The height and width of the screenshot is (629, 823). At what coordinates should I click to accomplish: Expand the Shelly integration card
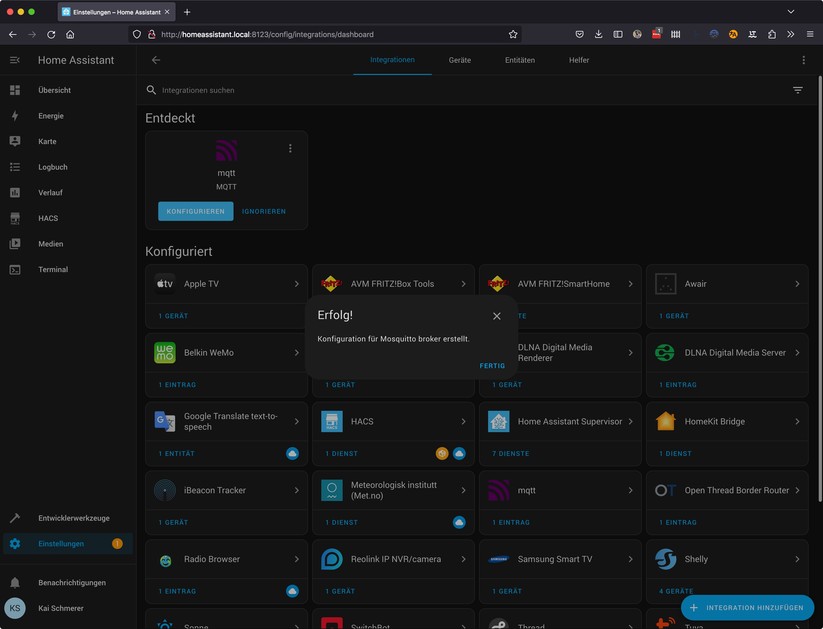[x=797, y=559]
